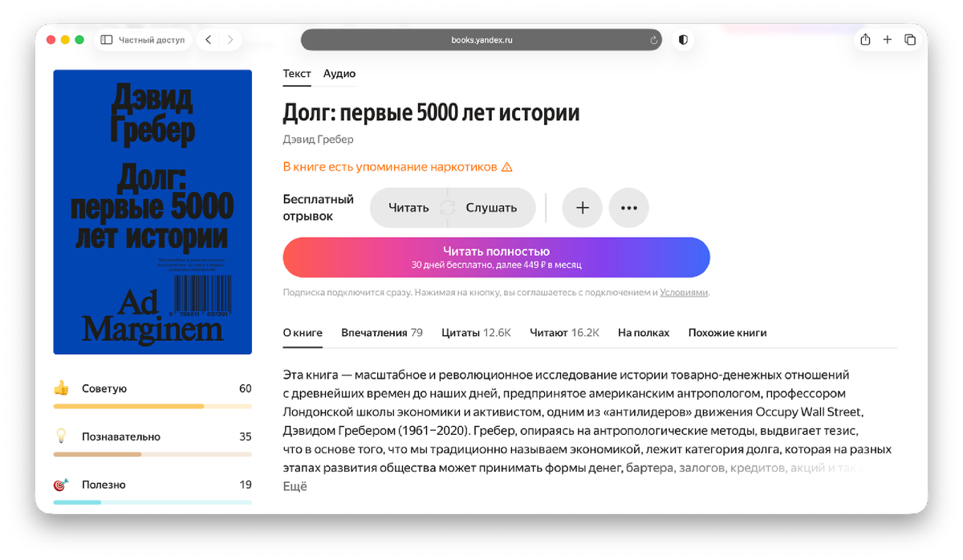This screenshot has width=963, height=560.
Task: Click the thumbs-up Советую icon
Action: pos(61,388)
